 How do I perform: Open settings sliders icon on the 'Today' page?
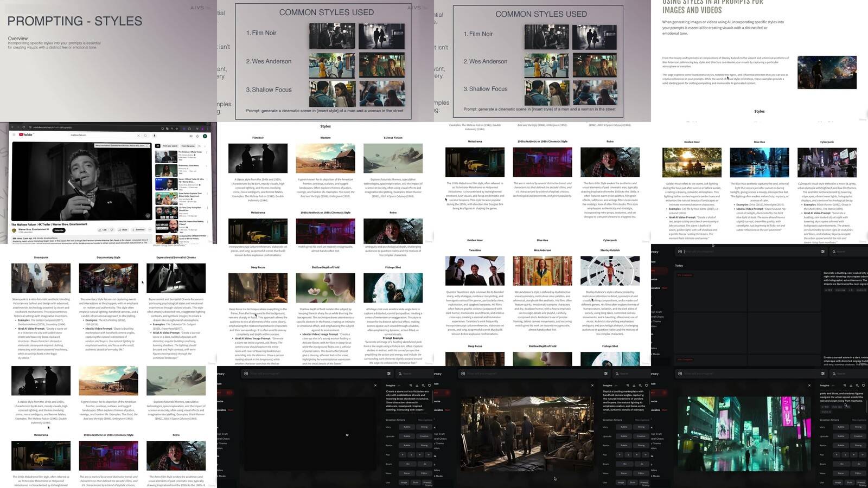[x=823, y=252]
